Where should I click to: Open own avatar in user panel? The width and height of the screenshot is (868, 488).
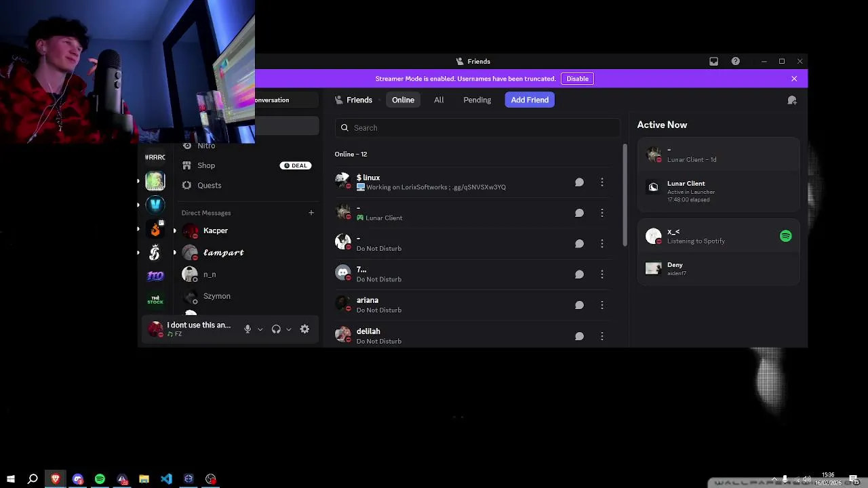tap(156, 329)
